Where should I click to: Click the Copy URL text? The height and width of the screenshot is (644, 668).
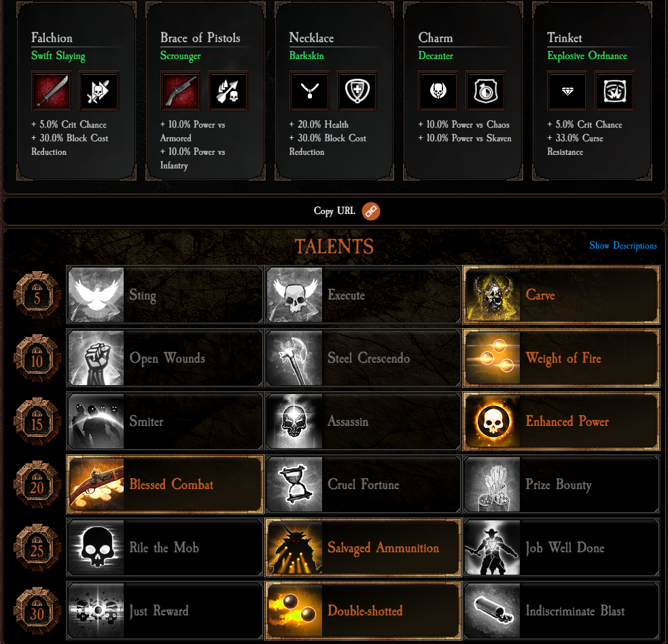(334, 211)
